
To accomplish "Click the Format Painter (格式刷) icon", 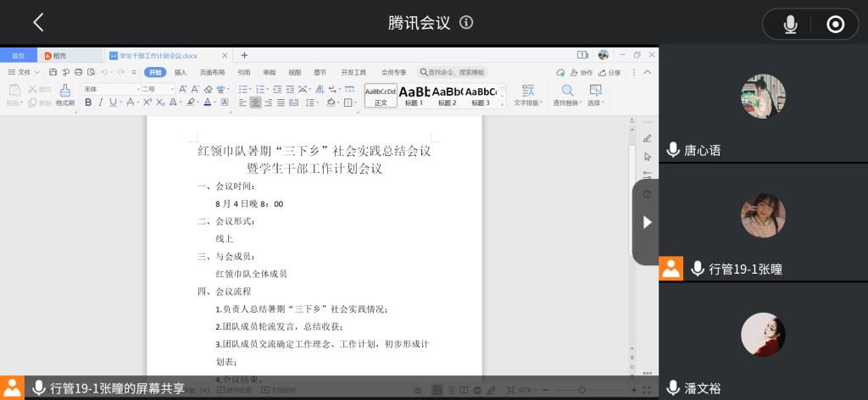I will pos(65,93).
